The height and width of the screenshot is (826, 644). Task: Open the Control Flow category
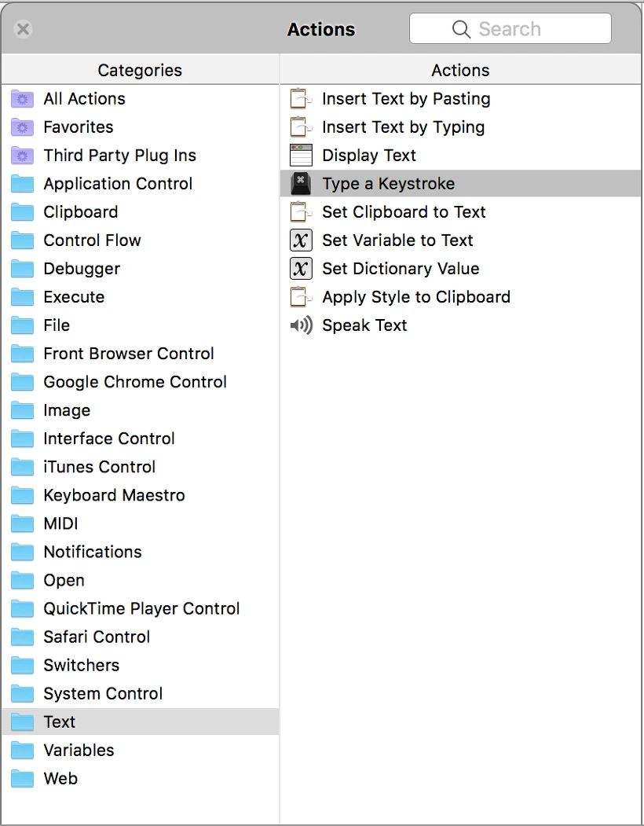click(140, 240)
